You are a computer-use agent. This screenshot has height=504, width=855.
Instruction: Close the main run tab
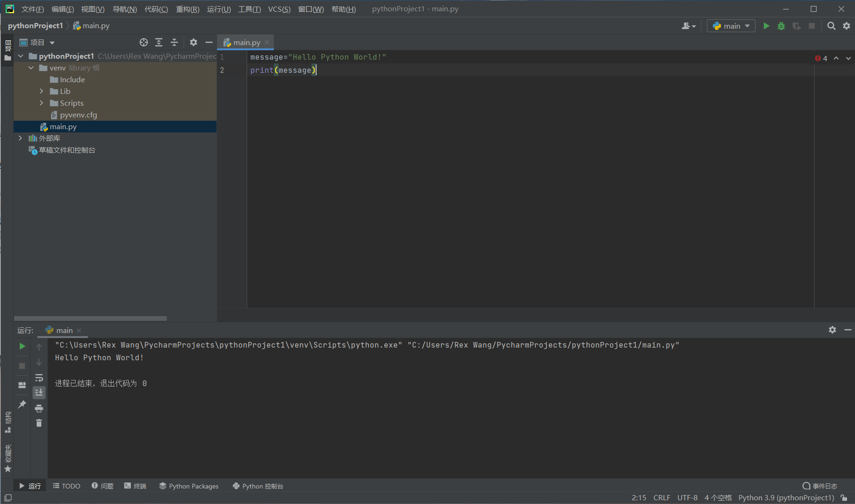(79, 331)
